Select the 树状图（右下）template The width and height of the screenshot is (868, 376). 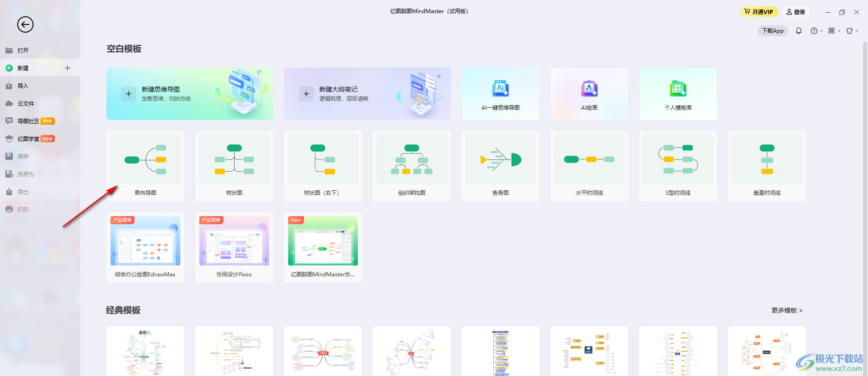323,166
